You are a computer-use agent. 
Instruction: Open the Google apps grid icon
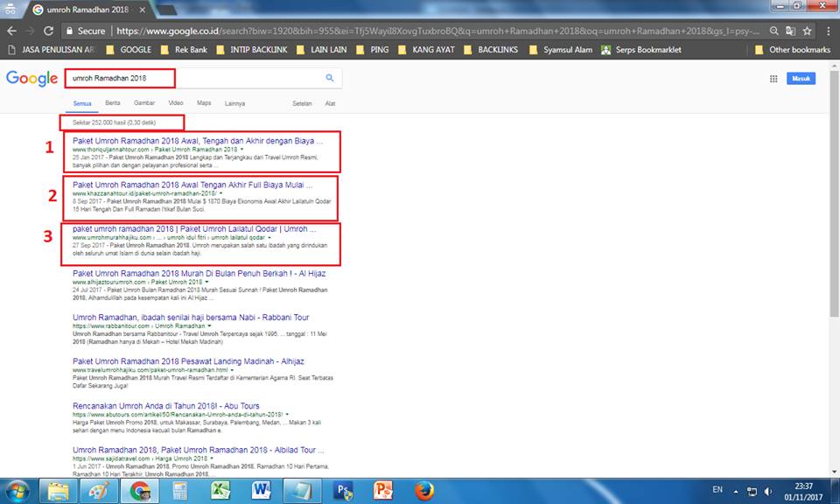click(x=773, y=79)
